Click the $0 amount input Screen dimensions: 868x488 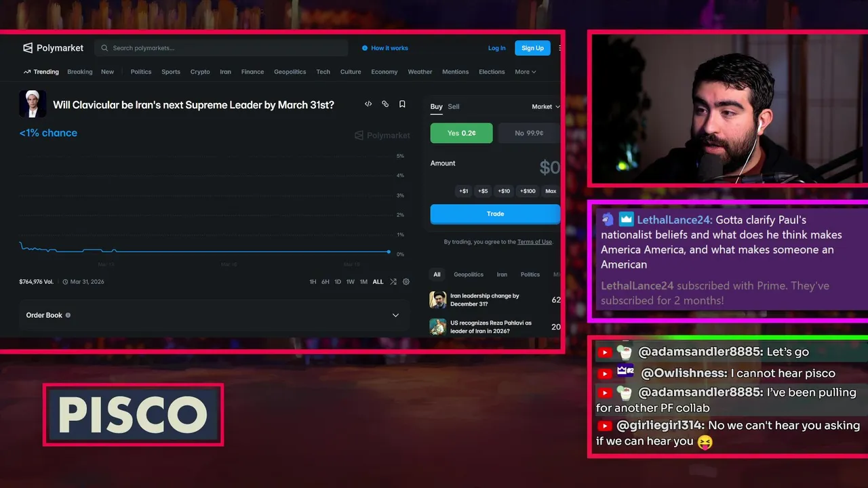[x=549, y=167]
